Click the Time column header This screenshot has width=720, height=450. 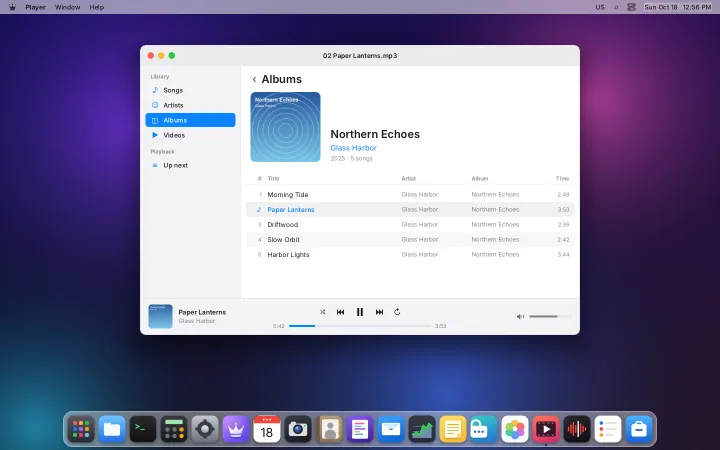pyautogui.click(x=562, y=179)
